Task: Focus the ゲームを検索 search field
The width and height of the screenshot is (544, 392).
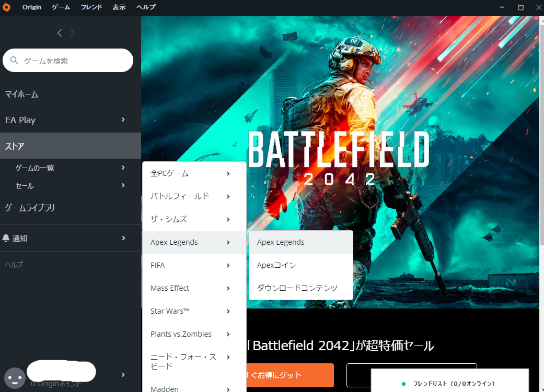Action: click(68, 61)
